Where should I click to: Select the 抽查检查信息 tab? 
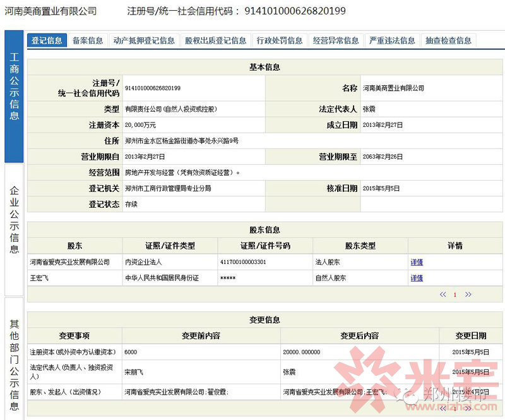pos(448,40)
